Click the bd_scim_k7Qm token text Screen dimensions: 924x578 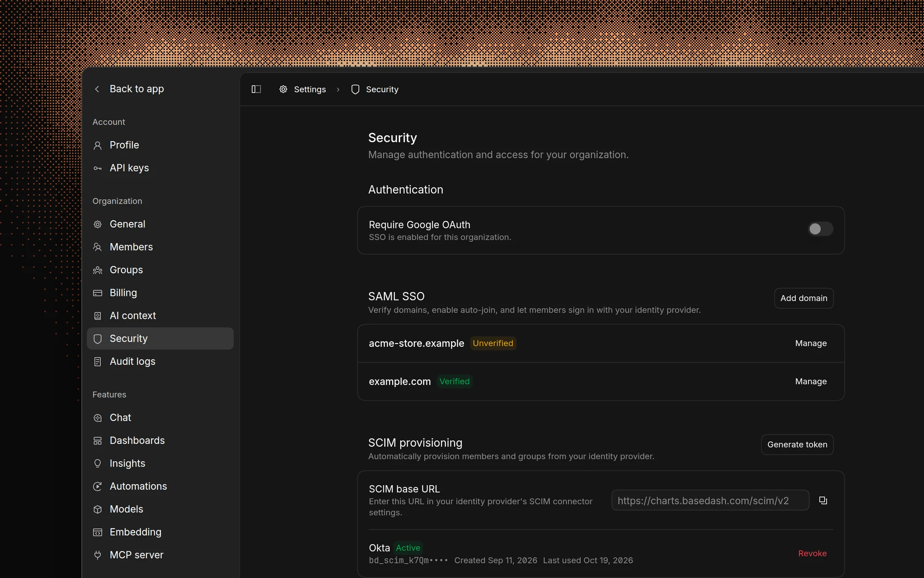(408, 560)
